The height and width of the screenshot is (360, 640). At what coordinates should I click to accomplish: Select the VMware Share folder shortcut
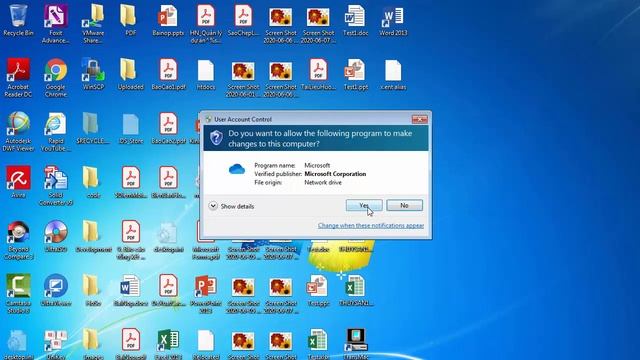click(x=93, y=24)
